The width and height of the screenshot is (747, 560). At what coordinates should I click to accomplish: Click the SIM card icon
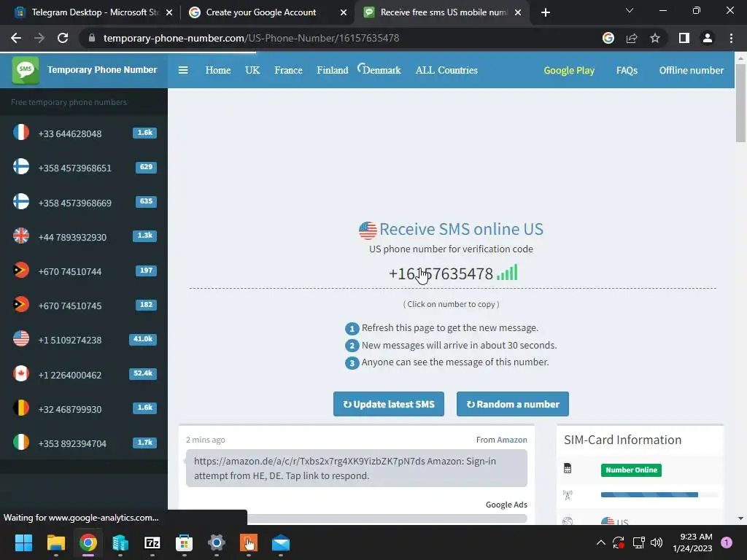tap(568, 469)
